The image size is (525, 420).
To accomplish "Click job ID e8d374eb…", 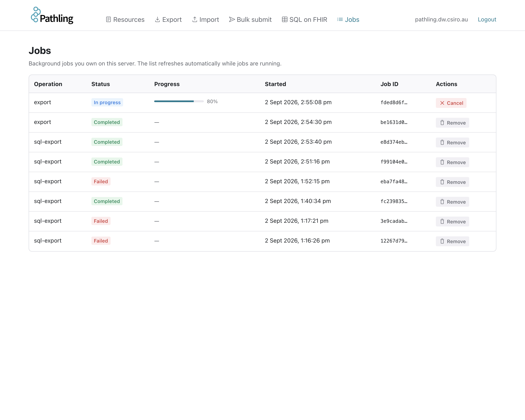I will pos(394,142).
